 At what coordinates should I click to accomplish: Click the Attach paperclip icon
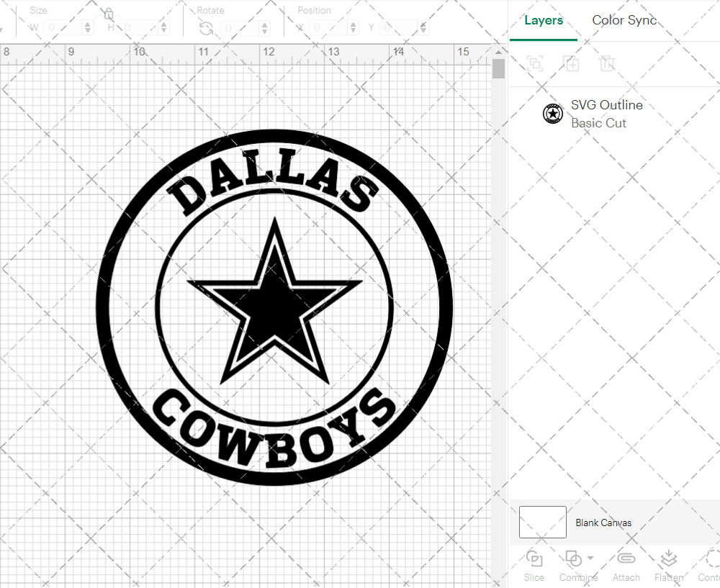626,558
